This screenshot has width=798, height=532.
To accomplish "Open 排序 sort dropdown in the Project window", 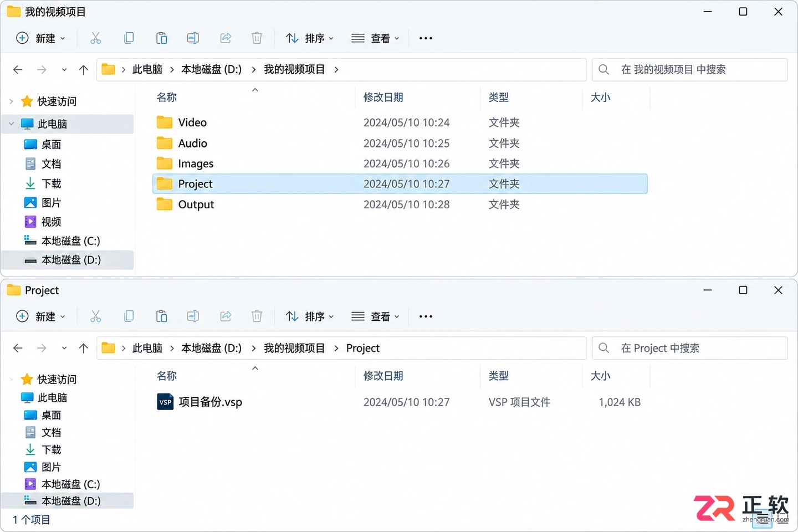I will tap(310, 316).
